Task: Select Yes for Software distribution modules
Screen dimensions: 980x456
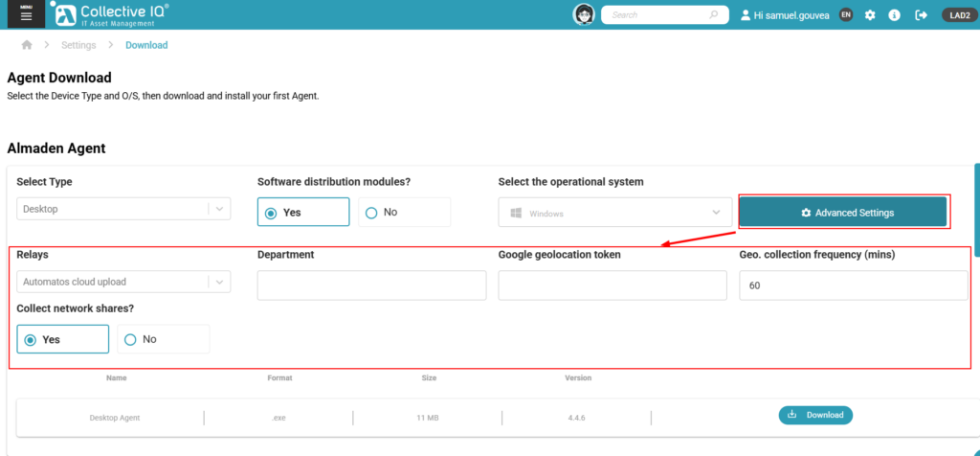Action: coord(303,212)
